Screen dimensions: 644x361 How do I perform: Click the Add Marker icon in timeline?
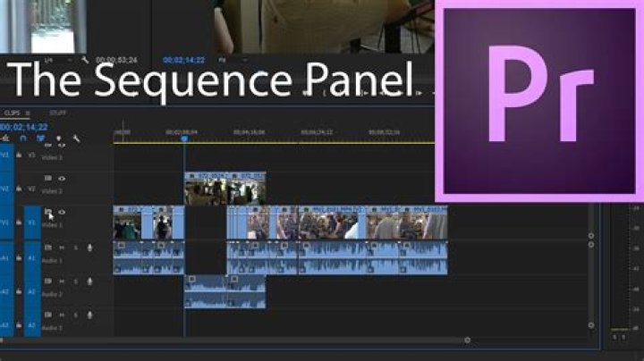click(59, 139)
